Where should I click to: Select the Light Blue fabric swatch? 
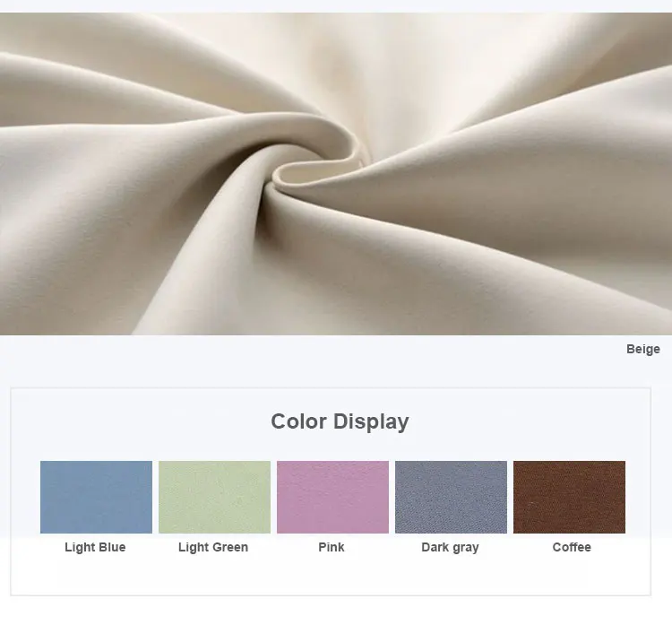(x=96, y=497)
